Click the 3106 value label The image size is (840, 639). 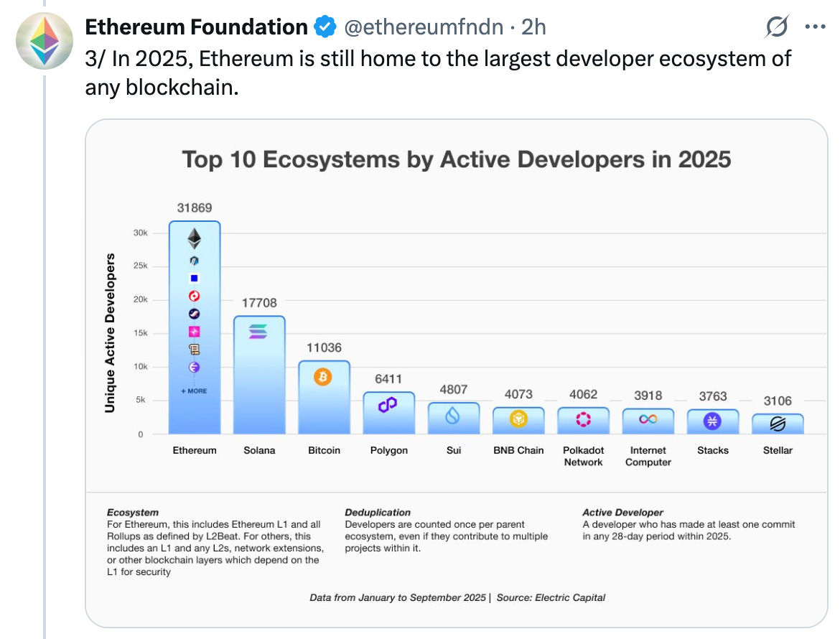click(x=778, y=401)
